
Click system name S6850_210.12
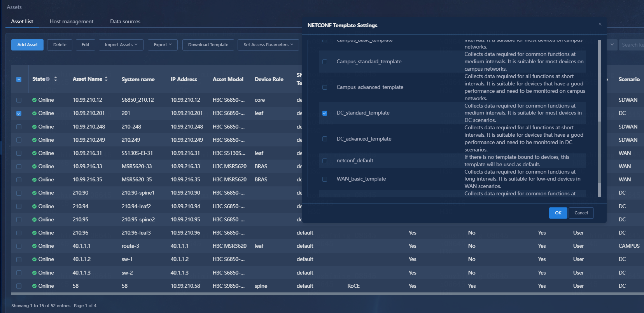point(138,100)
